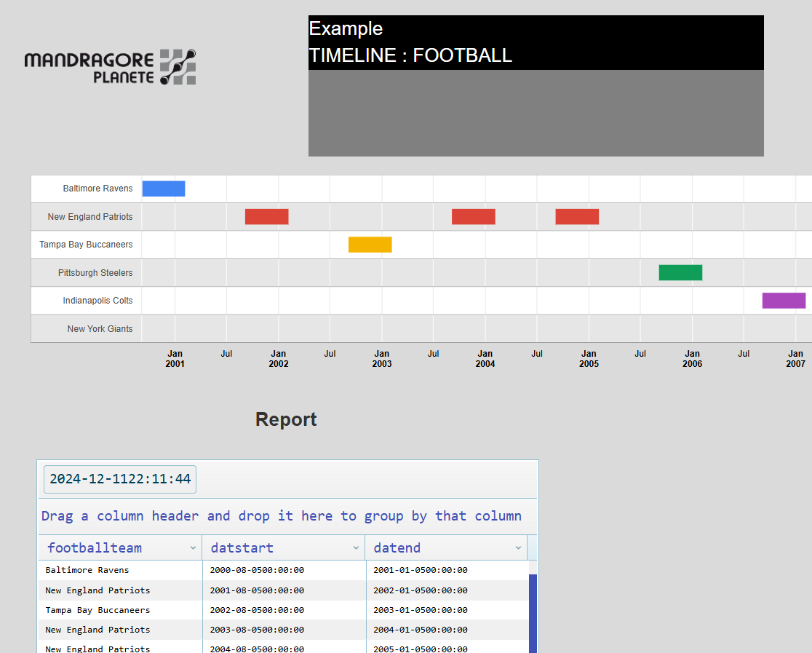Select the New England Patriots bar near Jan 2004

[x=474, y=217]
